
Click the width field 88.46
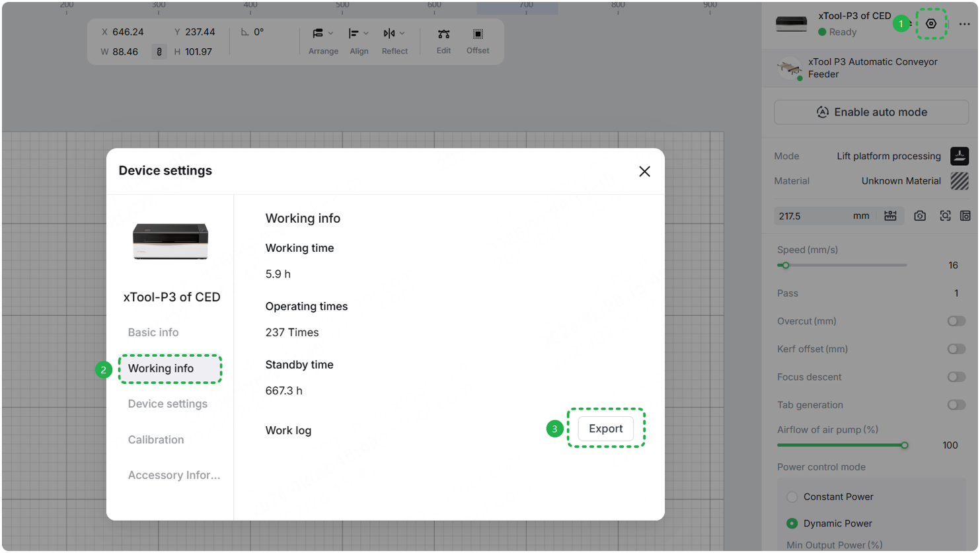click(x=125, y=52)
